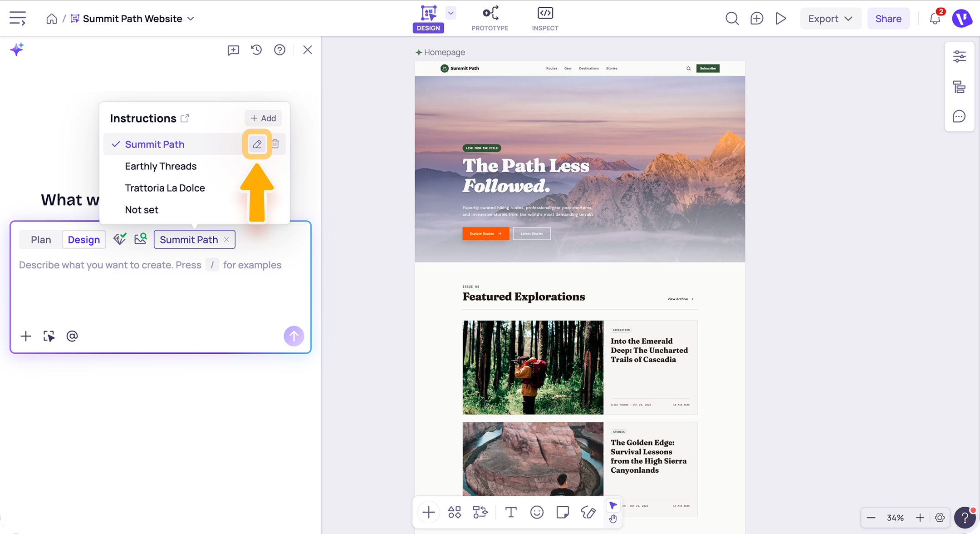Insert a mention with @ icon

click(72, 336)
